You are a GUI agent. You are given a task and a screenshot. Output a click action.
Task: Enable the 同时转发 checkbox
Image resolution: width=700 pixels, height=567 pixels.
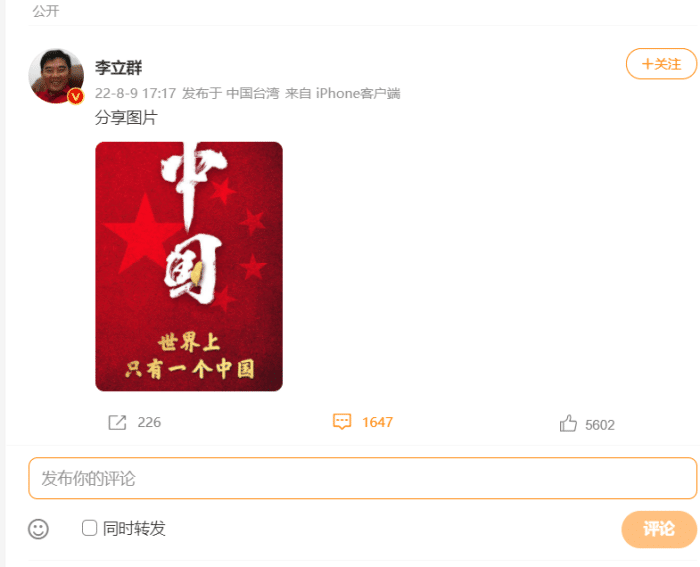[89, 528]
